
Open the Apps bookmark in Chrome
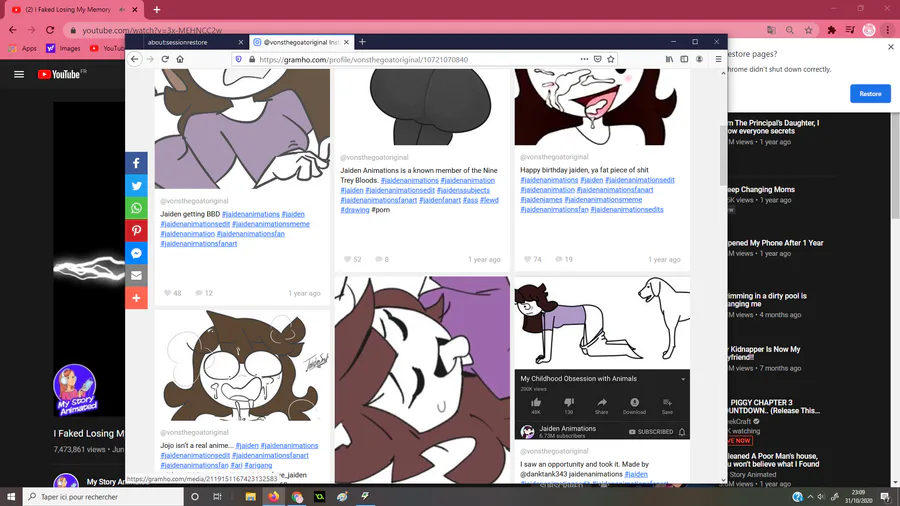[23, 48]
